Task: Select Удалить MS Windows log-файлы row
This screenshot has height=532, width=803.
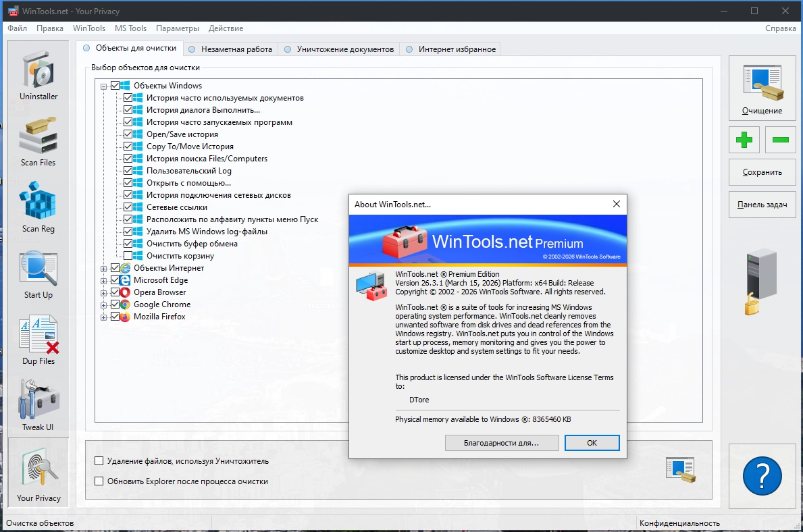Action: pos(207,232)
